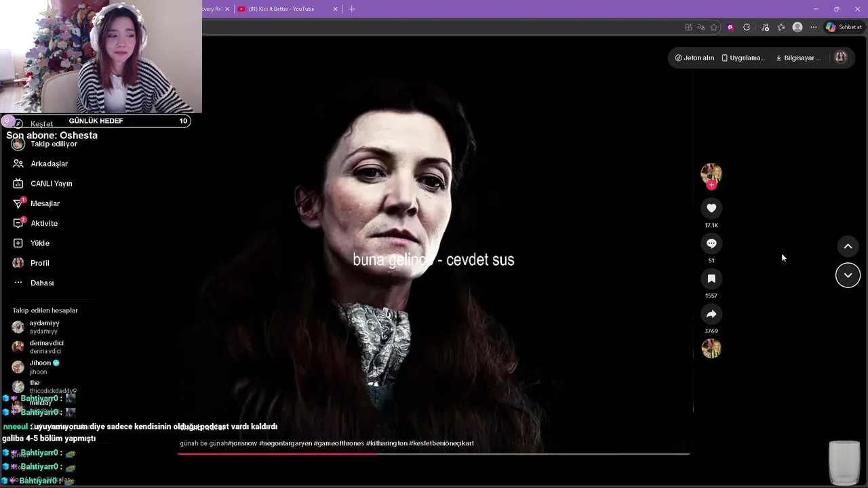868x488 pixels.
Task: Close Kiss It Better YouTube tab
Action: [336, 9]
